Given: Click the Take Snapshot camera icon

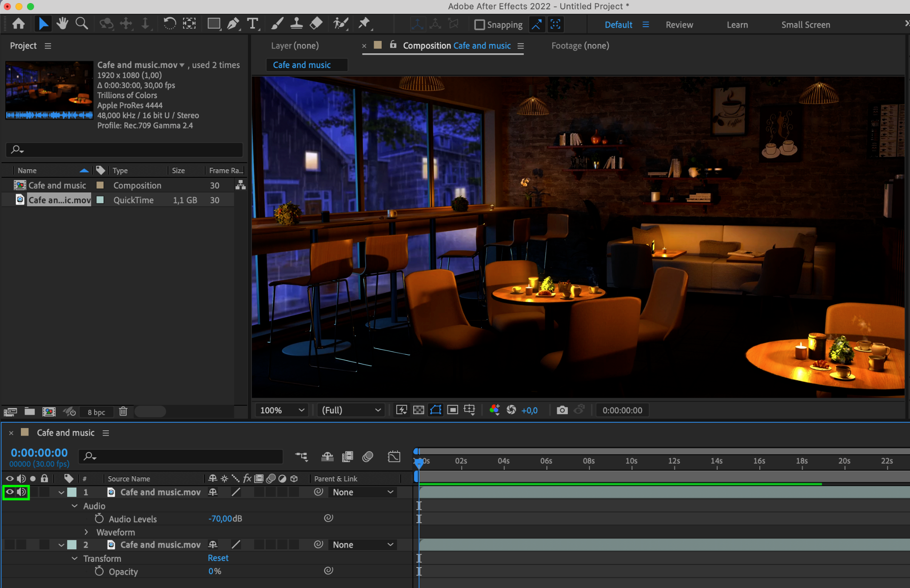Looking at the screenshot, I should 562,410.
